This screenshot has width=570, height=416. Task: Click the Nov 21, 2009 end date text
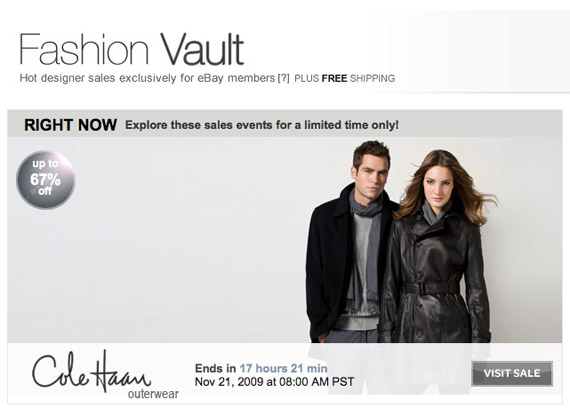[x=274, y=382]
